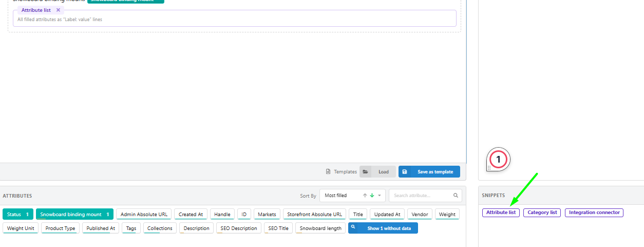Screen dimensions: 644x247
Task: Select the Published At attribute
Action: [101, 228]
